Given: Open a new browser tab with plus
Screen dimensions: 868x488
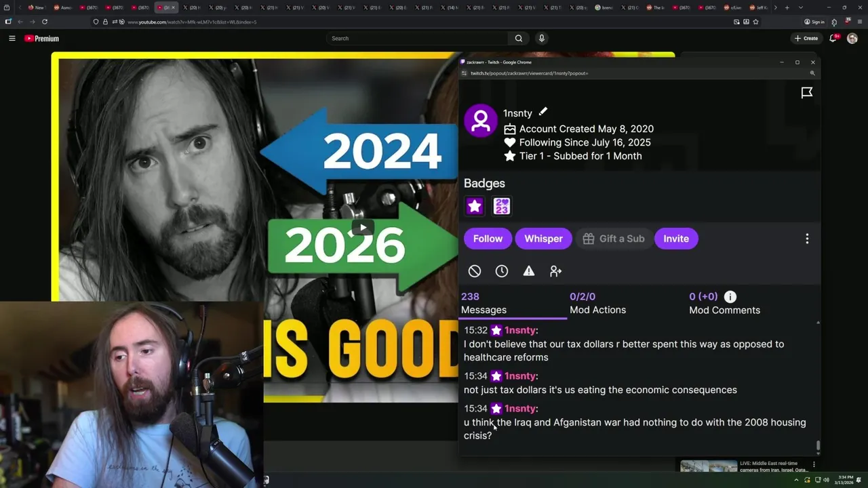Looking at the screenshot, I should [x=787, y=7].
